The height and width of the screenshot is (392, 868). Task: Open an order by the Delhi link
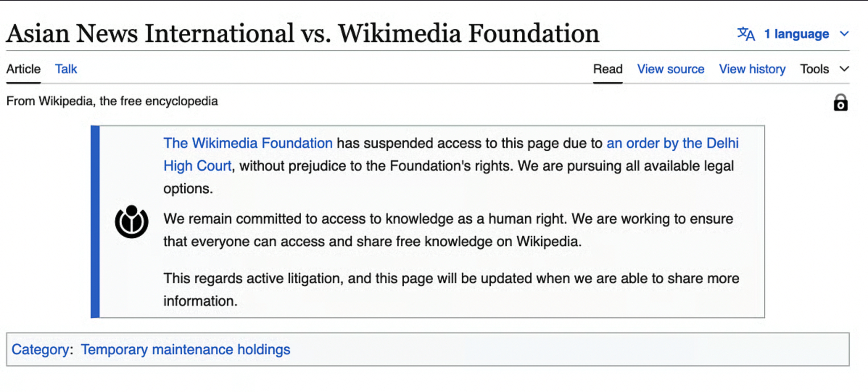[673, 143]
